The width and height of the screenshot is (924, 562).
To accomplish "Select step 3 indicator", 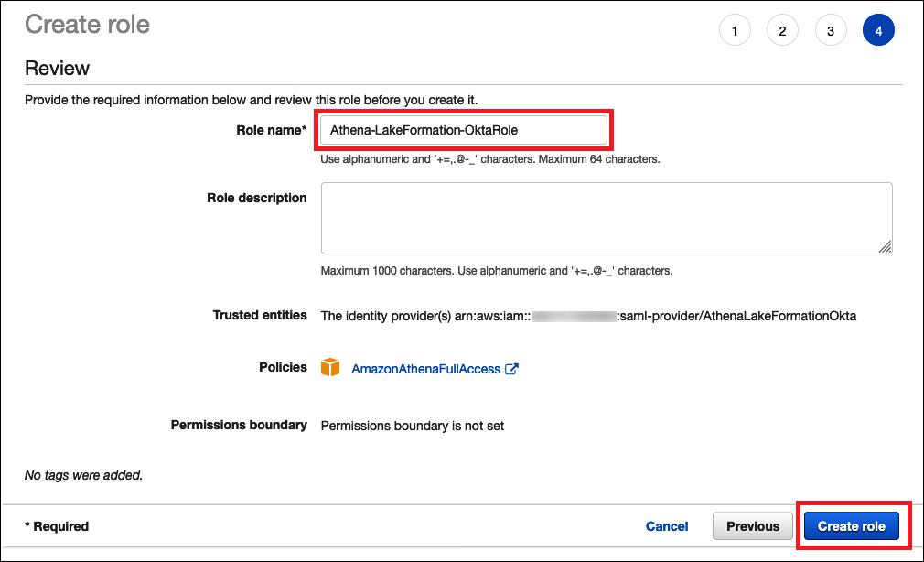I will click(830, 30).
